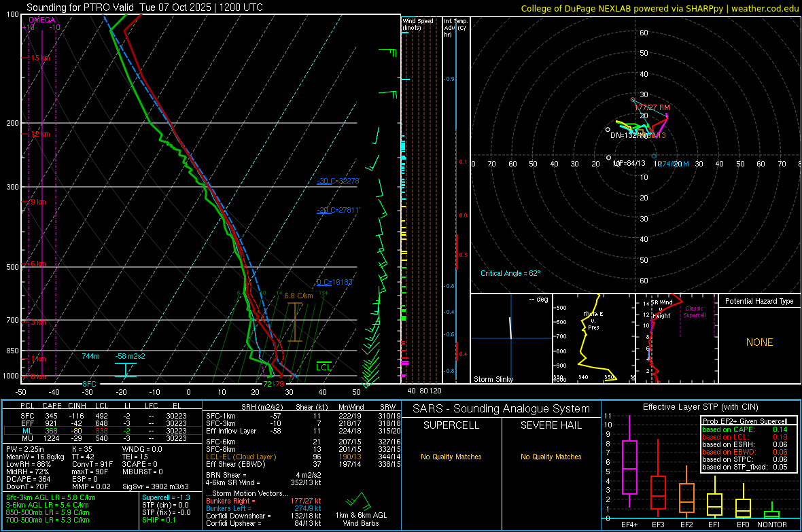Click the "PW = 2.25in" value
The height and width of the screenshot is (532, 802).
coord(25,449)
